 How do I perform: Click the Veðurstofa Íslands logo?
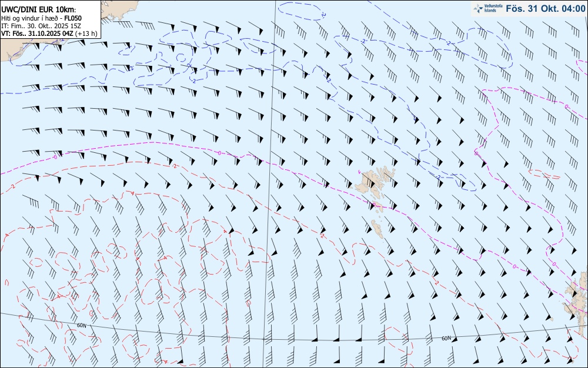pyautogui.click(x=487, y=8)
